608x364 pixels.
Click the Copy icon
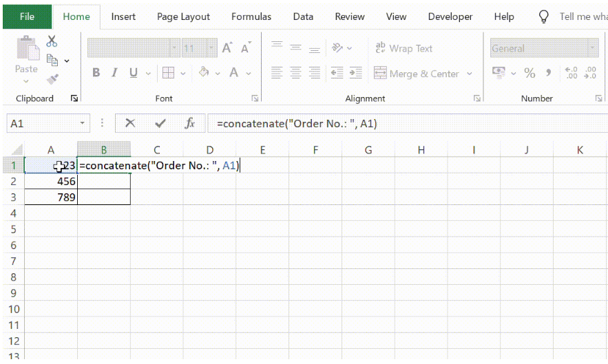click(52, 61)
